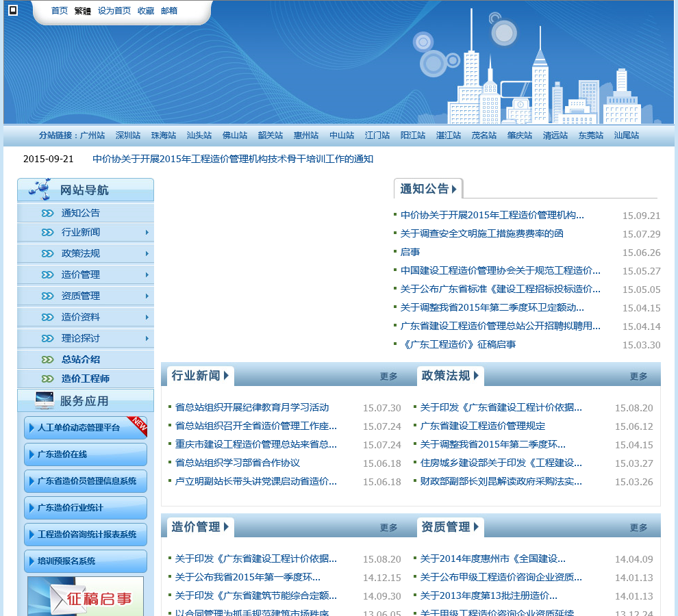Image resolution: width=678 pixels, height=616 pixels.
Task: Click the green double-arrow icon beside 总站介绍
Action: (47, 359)
